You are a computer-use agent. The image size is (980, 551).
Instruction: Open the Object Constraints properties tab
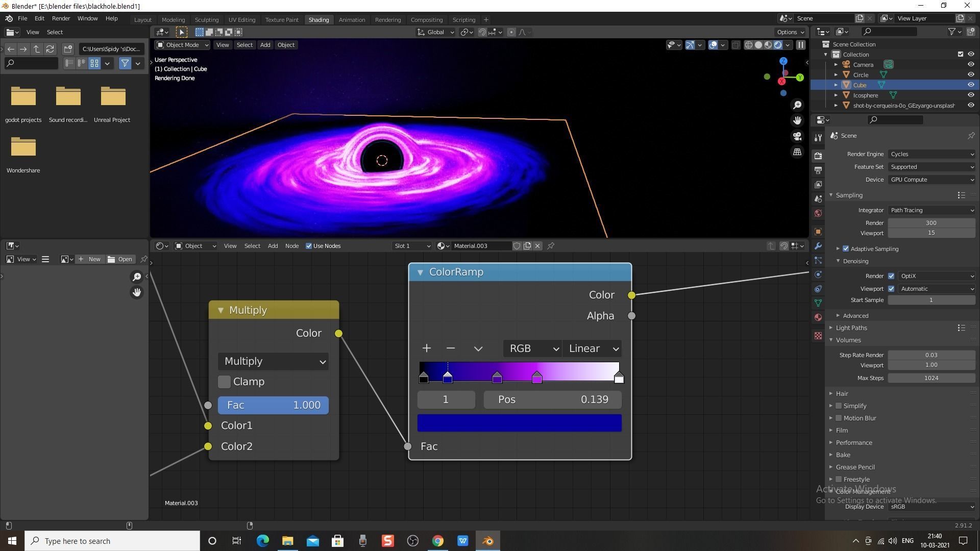[x=818, y=289]
